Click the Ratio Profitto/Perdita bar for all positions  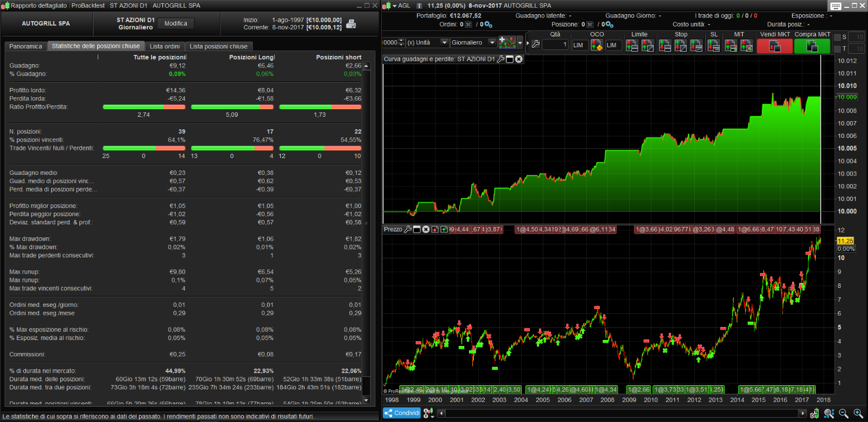[x=144, y=107]
